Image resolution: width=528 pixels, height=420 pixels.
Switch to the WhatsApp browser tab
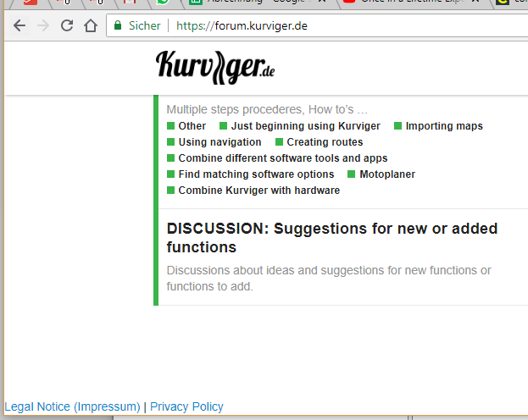[x=163, y=2]
